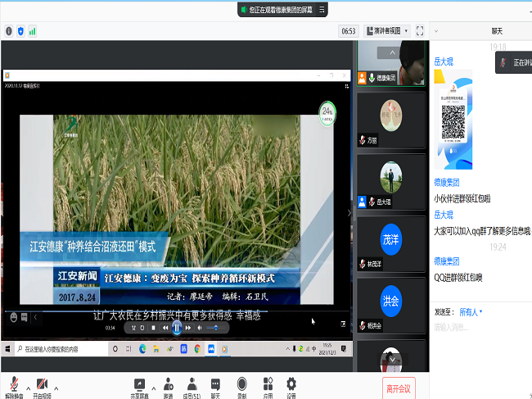Toggle recording with 录制 button
532x399 pixels.
pos(241,388)
